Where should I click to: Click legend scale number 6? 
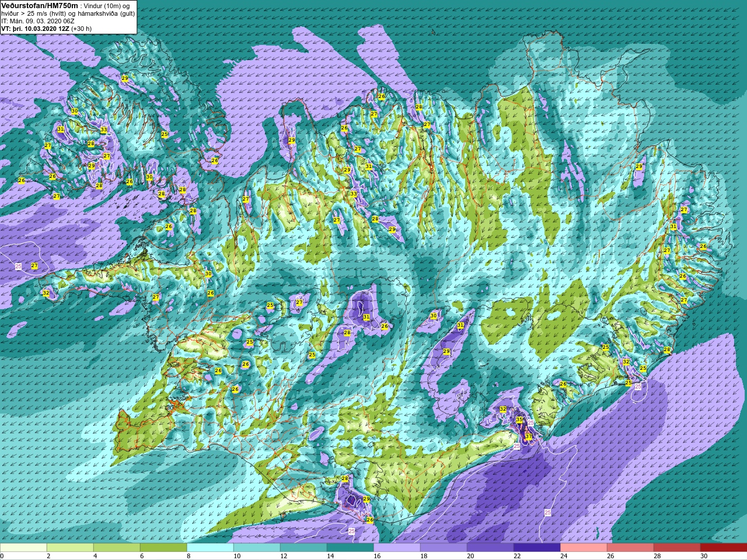click(142, 556)
